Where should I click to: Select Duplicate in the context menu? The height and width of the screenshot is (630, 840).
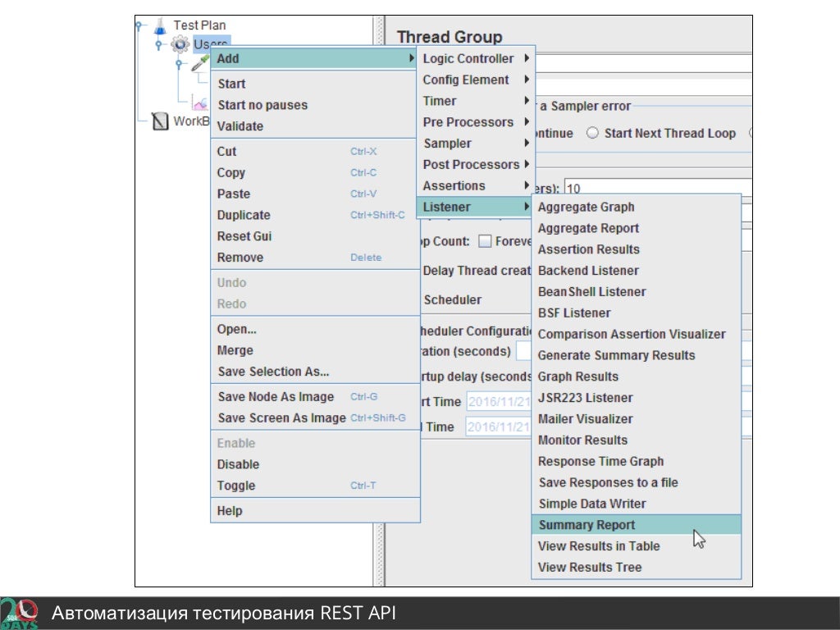(x=314, y=215)
